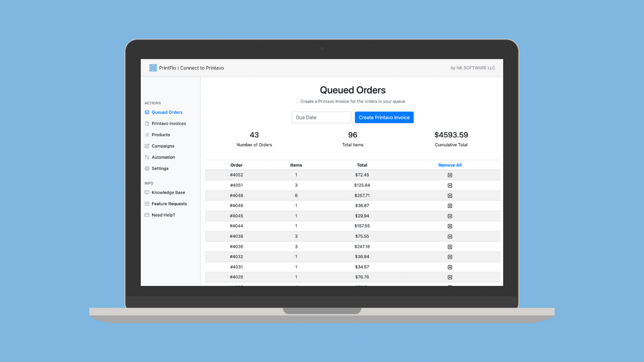The image size is (644, 362).
Task: Remove order #4028 using its delete icon
Action: point(449,277)
